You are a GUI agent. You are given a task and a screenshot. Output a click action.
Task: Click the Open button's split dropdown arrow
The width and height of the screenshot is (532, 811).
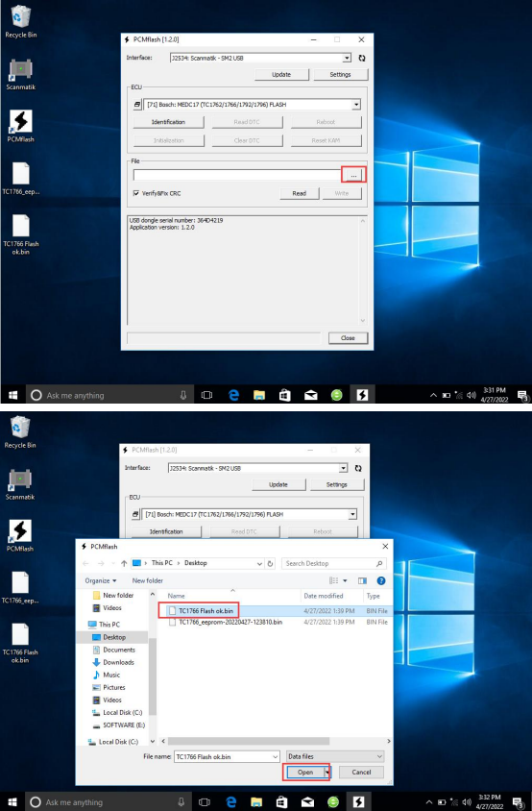[x=326, y=773]
